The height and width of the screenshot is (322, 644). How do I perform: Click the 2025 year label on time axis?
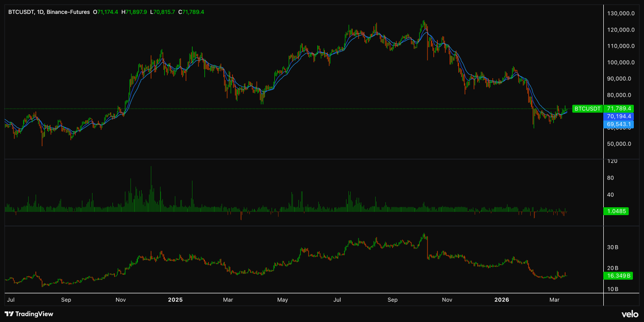[x=174, y=300]
